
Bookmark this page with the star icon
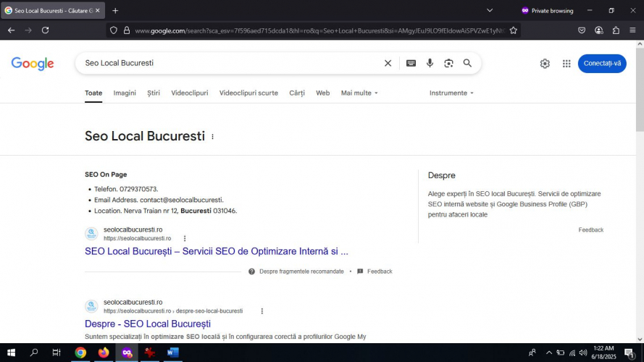point(513,30)
